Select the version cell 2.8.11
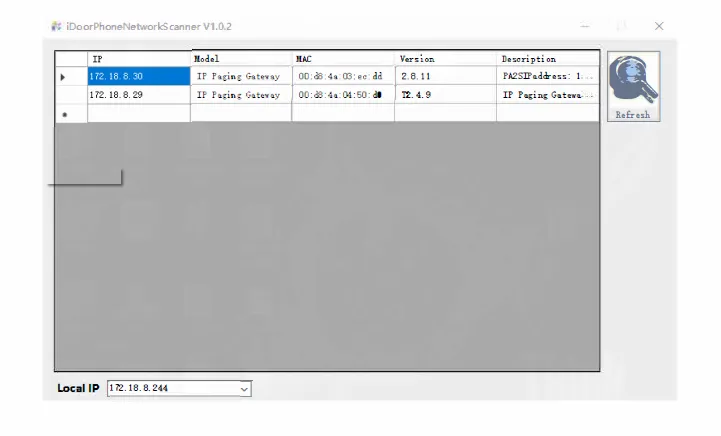 tap(445, 76)
